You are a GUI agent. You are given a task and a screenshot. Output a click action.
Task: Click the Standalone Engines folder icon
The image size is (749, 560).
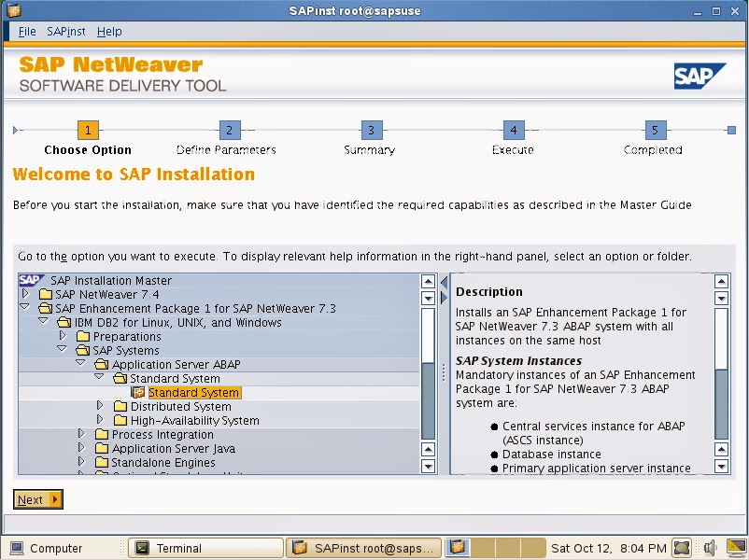101,462
